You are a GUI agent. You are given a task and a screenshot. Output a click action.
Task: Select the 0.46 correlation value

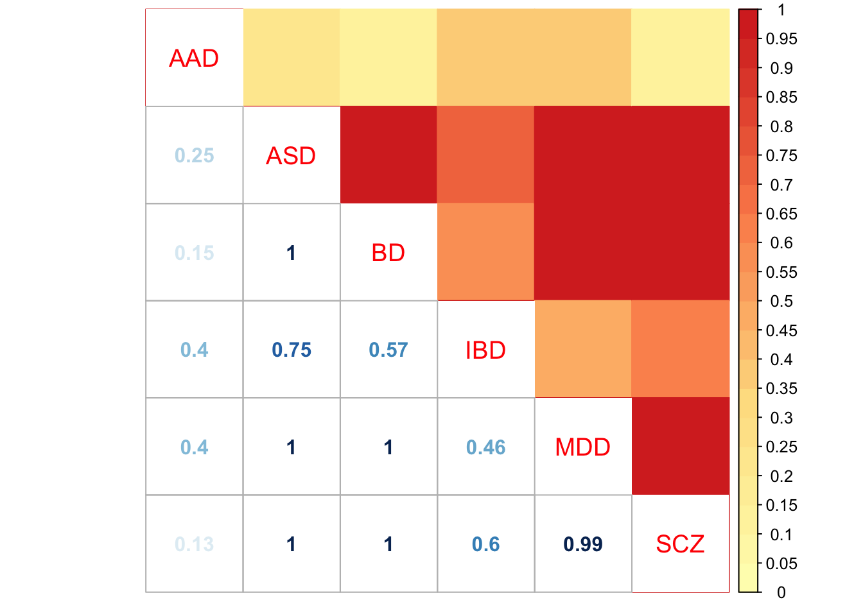click(x=485, y=447)
